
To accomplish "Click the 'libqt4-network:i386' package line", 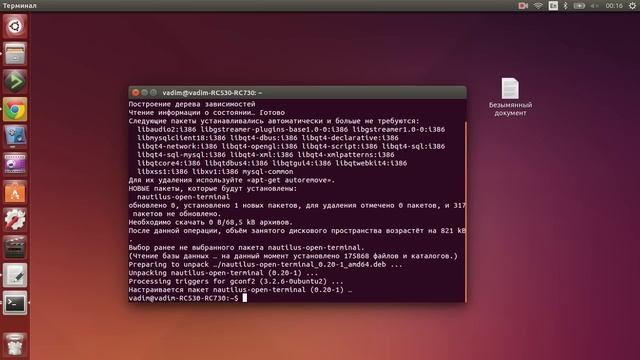I will pyautogui.click(x=291, y=147).
